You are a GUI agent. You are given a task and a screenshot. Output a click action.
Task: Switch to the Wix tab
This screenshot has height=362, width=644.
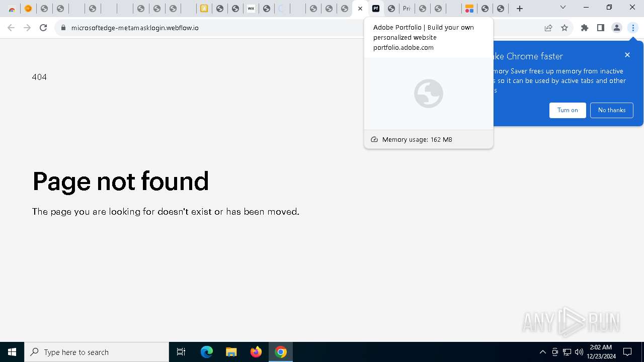tap(251, 9)
